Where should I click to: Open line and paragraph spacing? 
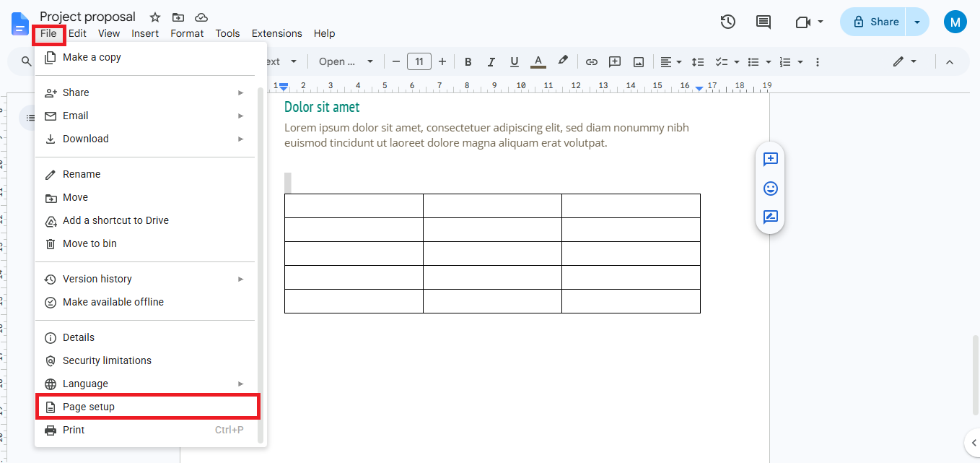pos(698,62)
